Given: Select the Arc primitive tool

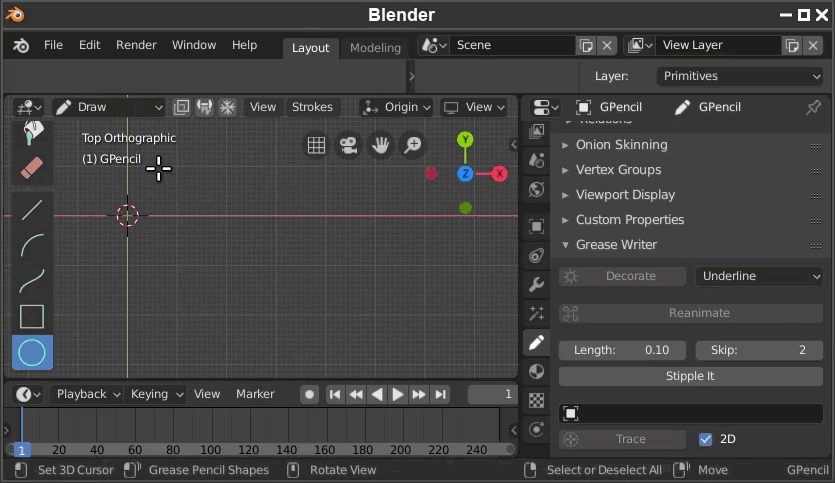Looking at the screenshot, I should pos(32,245).
